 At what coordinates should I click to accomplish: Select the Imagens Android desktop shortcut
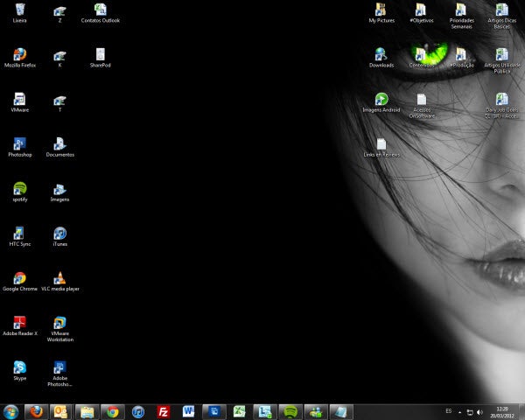pos(381,99)
